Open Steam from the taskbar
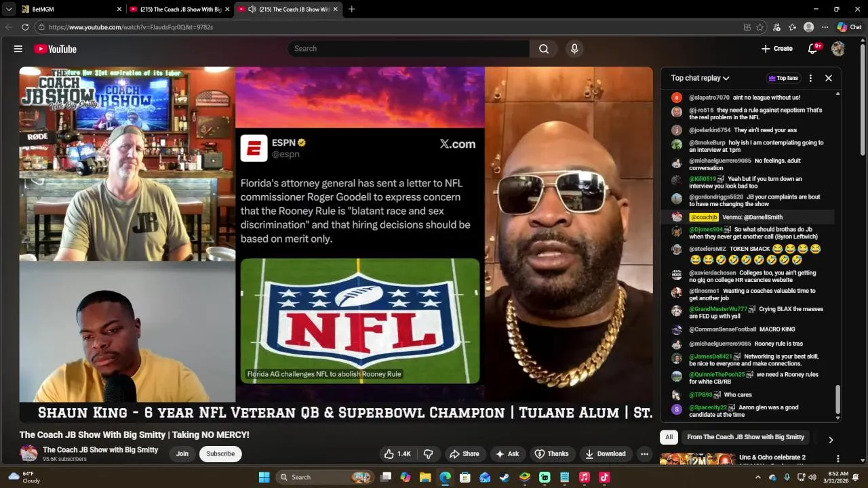Image resolution: width=868 pixels, height=488 pixels. coord(505,477)
